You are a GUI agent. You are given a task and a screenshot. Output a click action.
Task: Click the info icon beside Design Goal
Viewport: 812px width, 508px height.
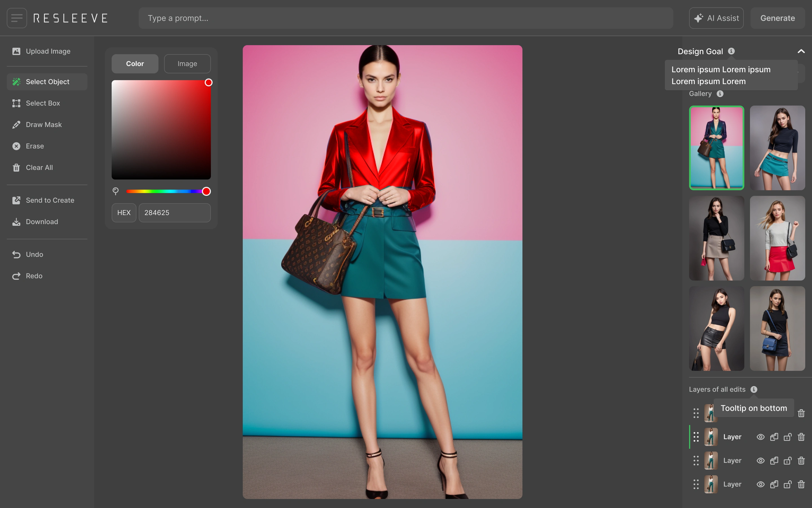pos(731,51)
